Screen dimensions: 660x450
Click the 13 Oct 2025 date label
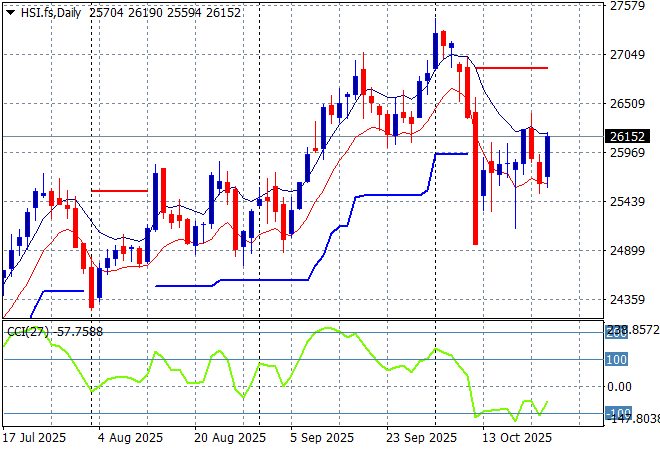pos(517,438)
